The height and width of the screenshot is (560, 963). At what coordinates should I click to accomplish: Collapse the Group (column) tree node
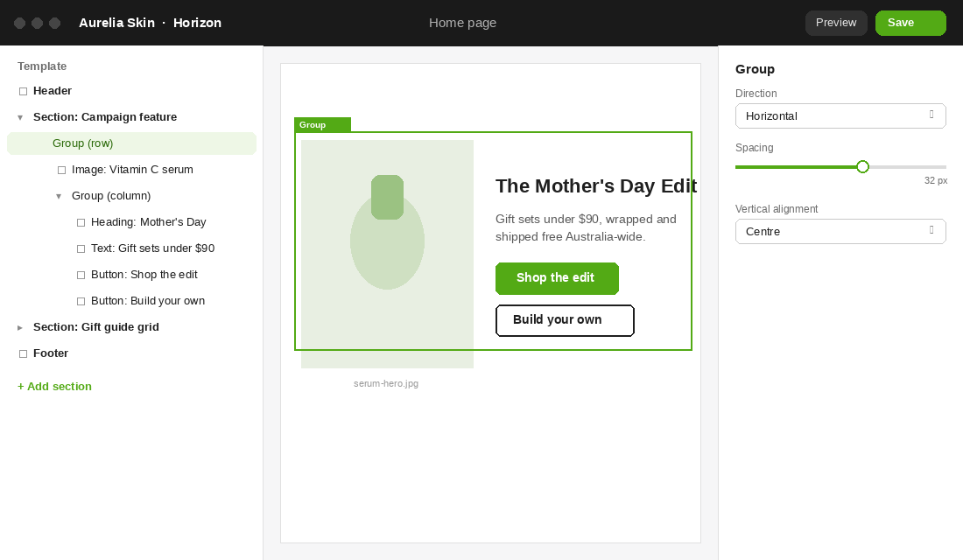click(59, 197)
